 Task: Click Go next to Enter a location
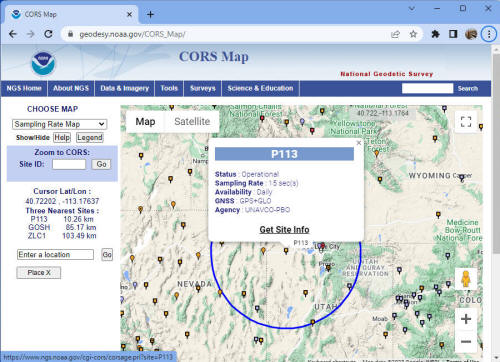coord(107,255)
